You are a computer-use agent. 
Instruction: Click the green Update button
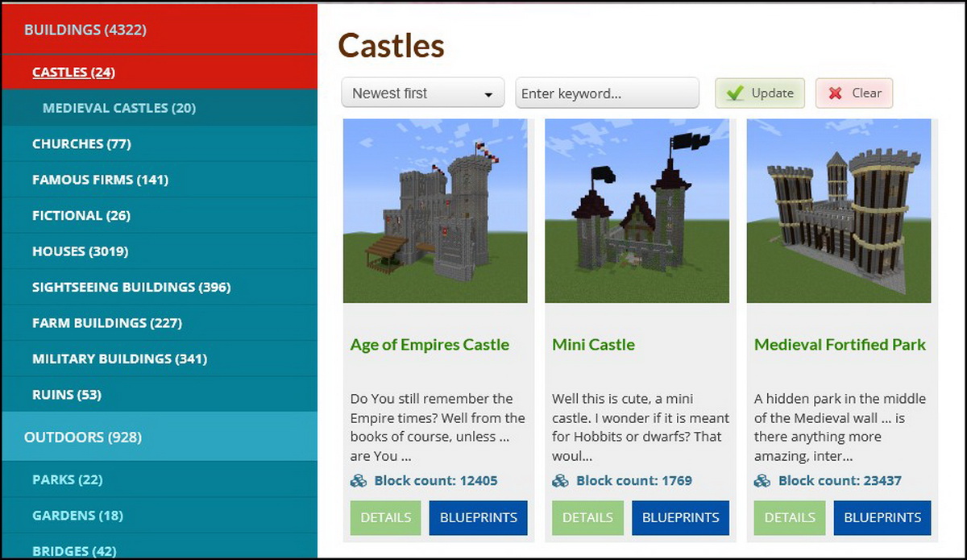click(760, 93)
